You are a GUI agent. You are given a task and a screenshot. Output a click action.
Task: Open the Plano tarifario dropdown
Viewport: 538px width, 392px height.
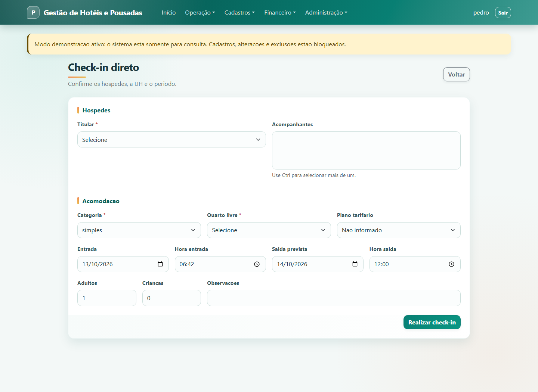click(x=399, y=230)
